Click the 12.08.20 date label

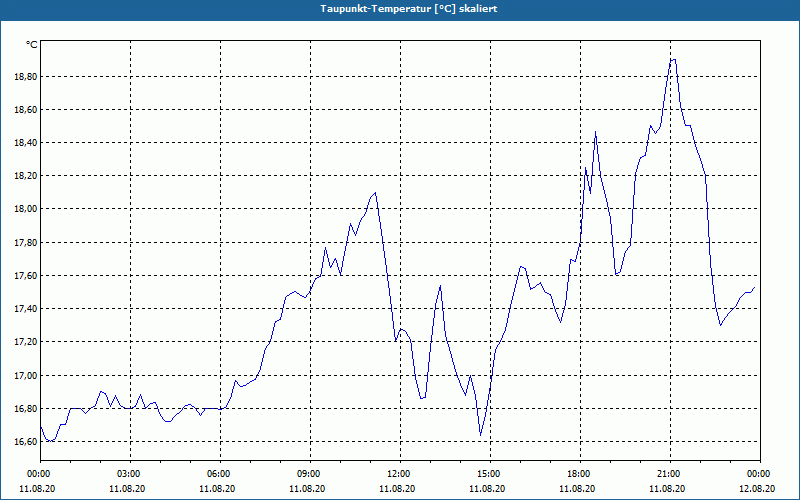coord(758,489)
